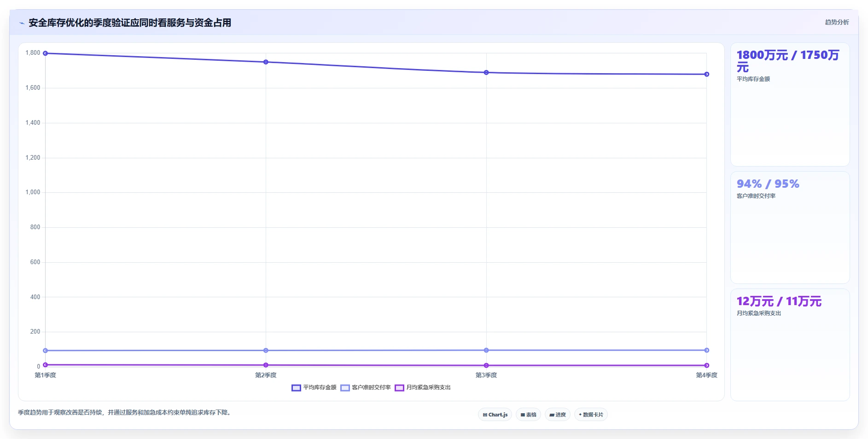Click the 第4季度 axis label
Viewport: 868px width, 439px height.
click(706, 375)
